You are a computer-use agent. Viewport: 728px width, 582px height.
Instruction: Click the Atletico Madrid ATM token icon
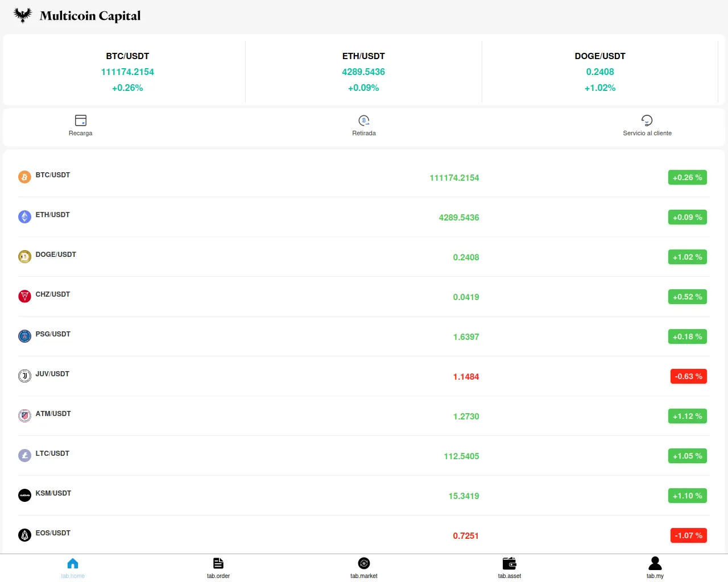(x=24, y=416)
